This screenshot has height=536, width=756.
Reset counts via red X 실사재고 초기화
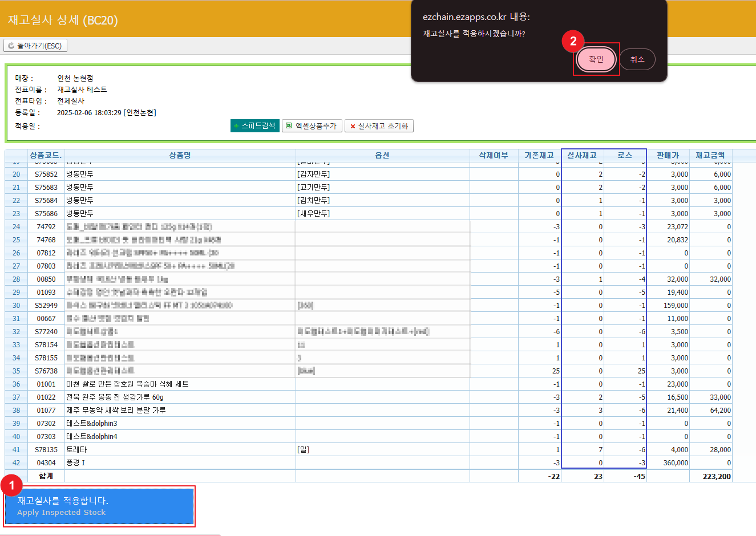tap(379, 126)
